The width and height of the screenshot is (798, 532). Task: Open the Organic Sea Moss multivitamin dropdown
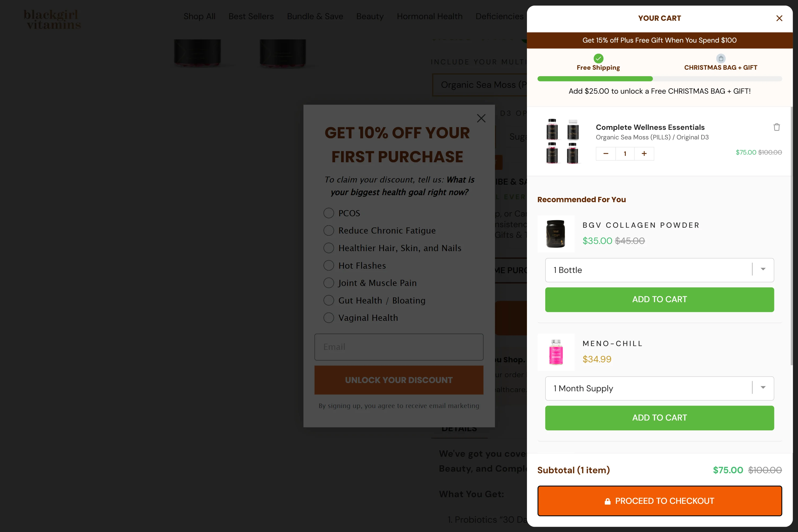(480, 85)
